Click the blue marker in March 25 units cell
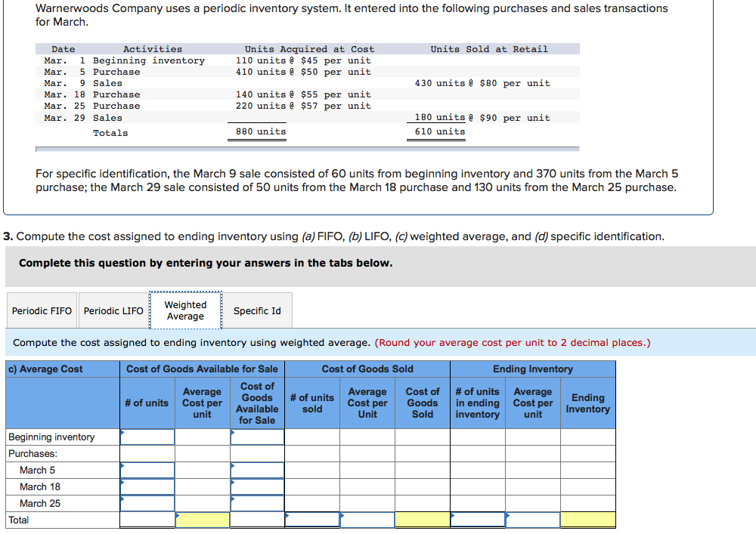This screenshot has width=756, height=534. coord(122,499)
